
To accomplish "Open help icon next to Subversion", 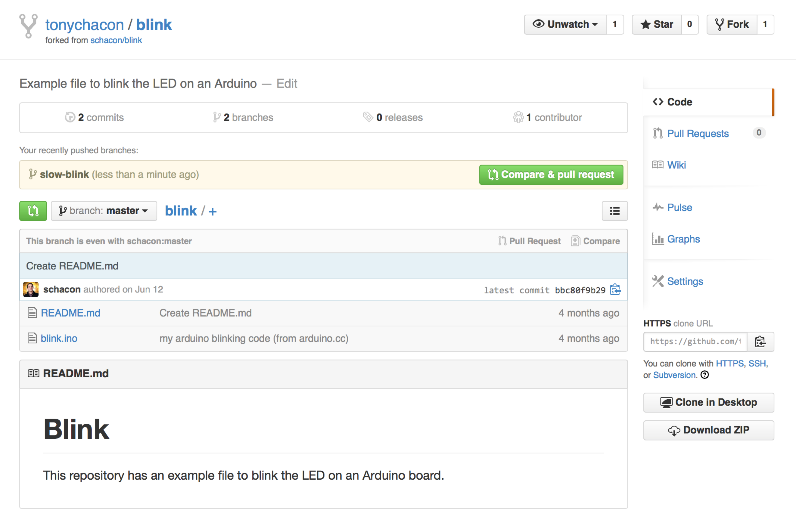I will pyautogui.click(x=705, y=375).
